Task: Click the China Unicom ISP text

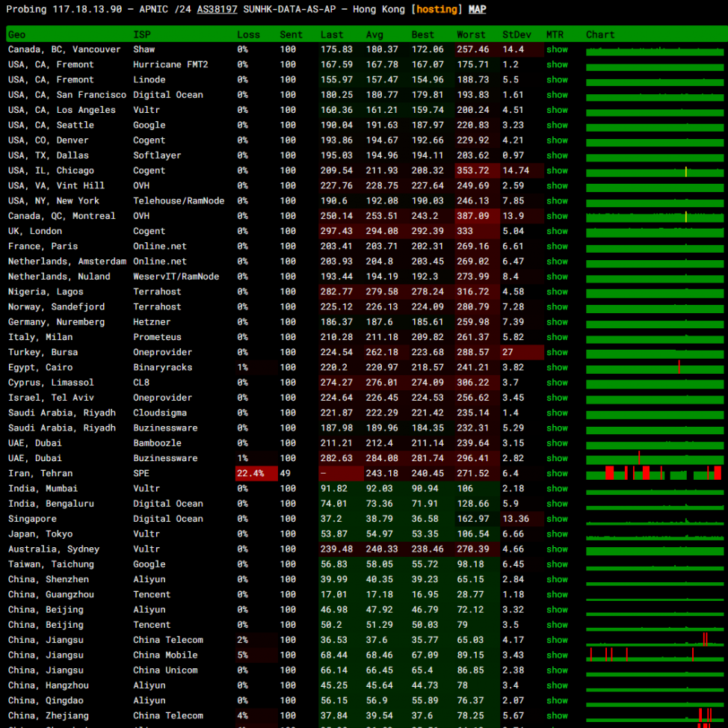Action: 165,670
